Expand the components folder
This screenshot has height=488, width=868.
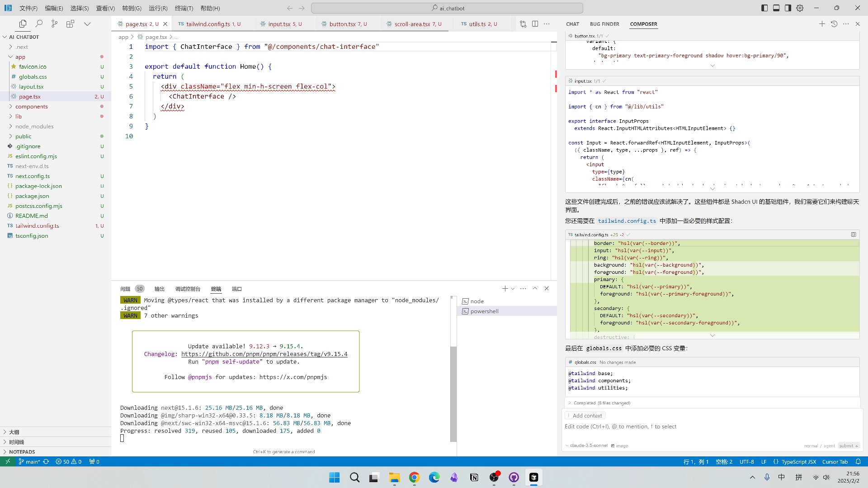tap(31, 107)
